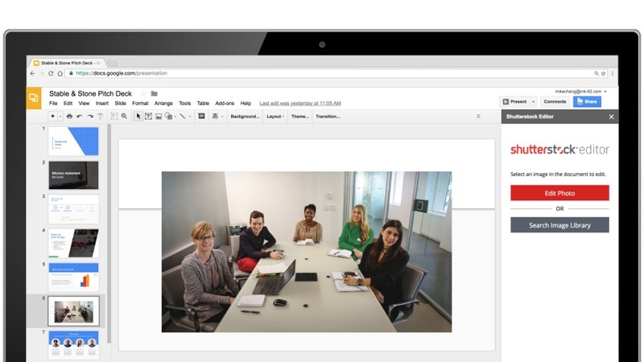Open the Layout dropdown
The width and height of the screenshot is (644, 362).
pos(275,117)
